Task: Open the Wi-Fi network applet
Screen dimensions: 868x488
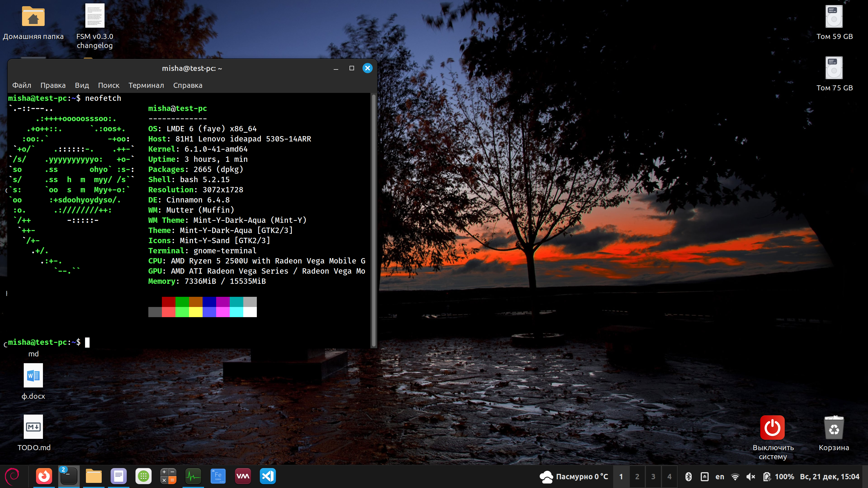Action: (x=735, y=476)
